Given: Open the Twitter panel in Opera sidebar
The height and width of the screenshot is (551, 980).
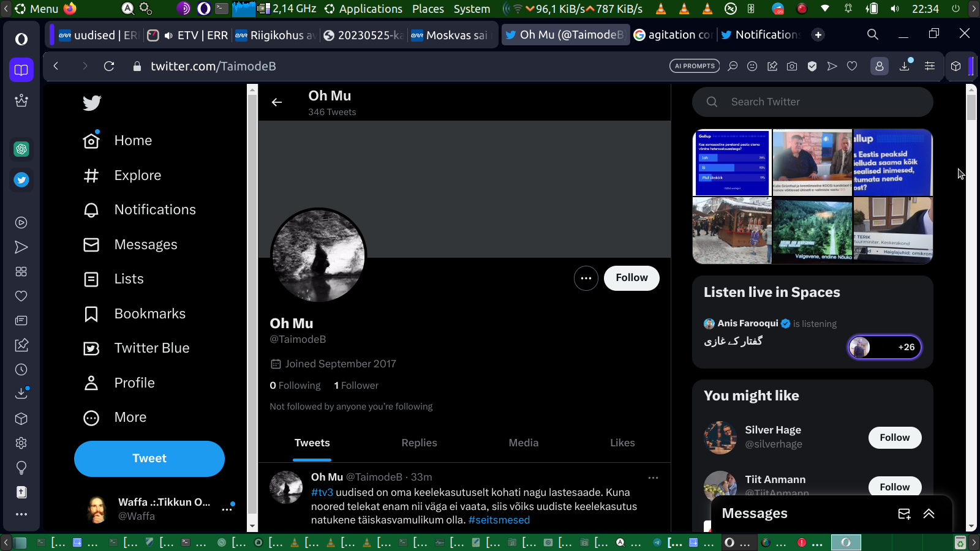Looking at the screenshot, I should click(21, 180).
